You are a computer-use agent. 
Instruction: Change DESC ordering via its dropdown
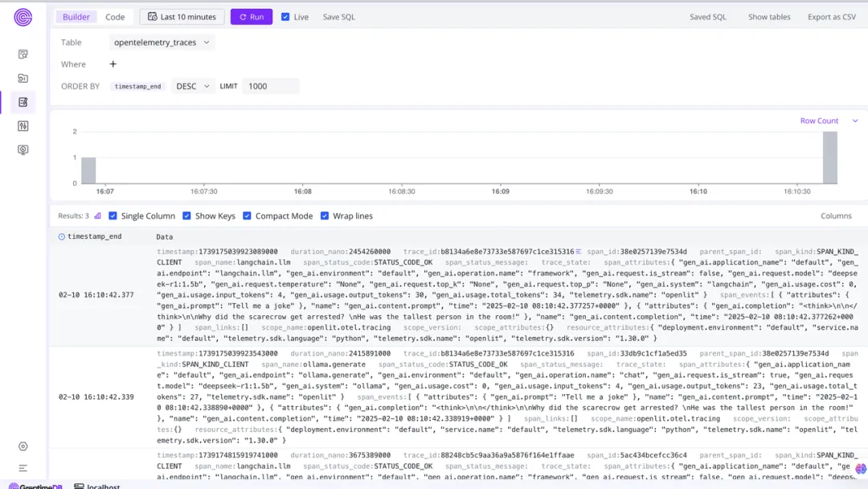[x=193, y=85]
